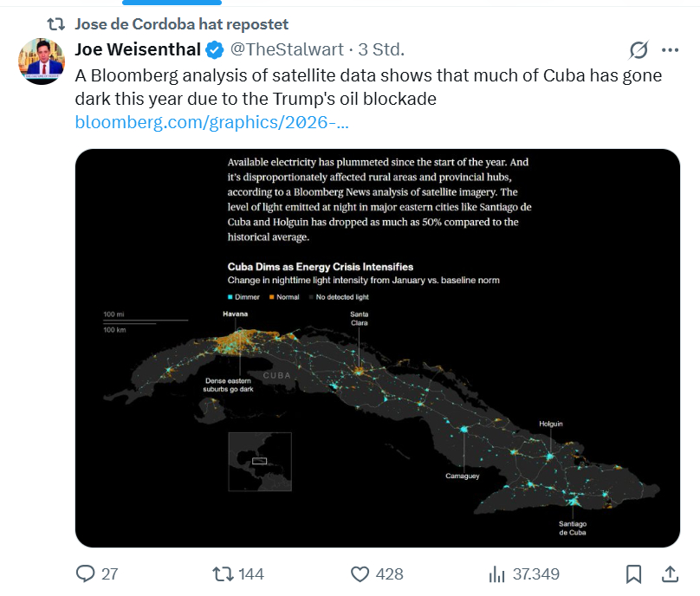Screen dimensions: 700x596
Task: Bookmark this tweet
Action: 633,573
